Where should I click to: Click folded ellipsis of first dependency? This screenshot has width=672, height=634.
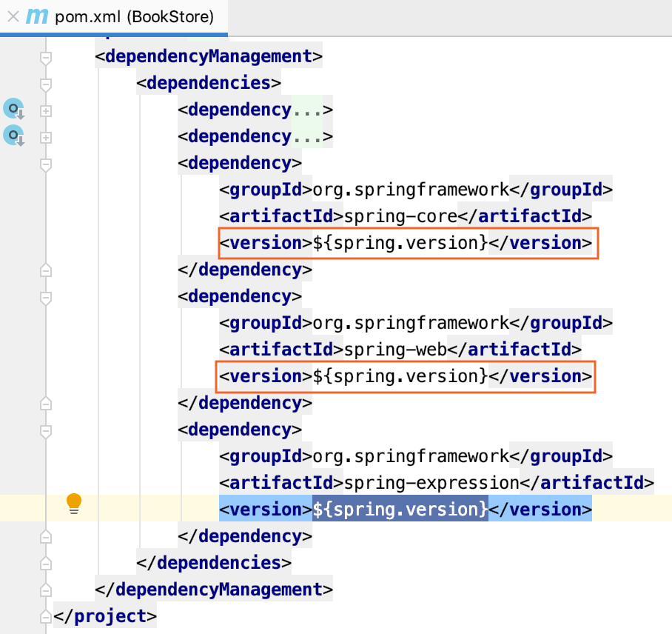click(307, 110)
